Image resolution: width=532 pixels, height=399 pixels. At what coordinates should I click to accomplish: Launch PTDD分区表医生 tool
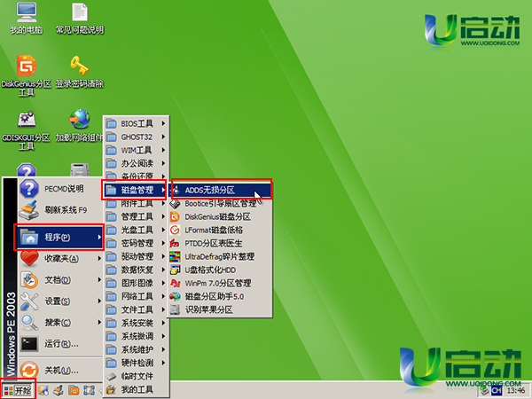(220, 243)
